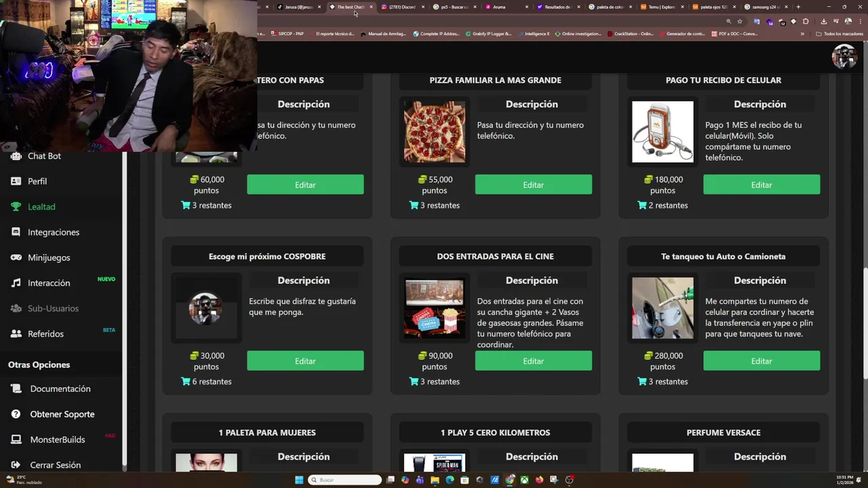The image size is (868, 488).
Task: Click the Obtener Soporte question icon
Action: pos(16,414)
